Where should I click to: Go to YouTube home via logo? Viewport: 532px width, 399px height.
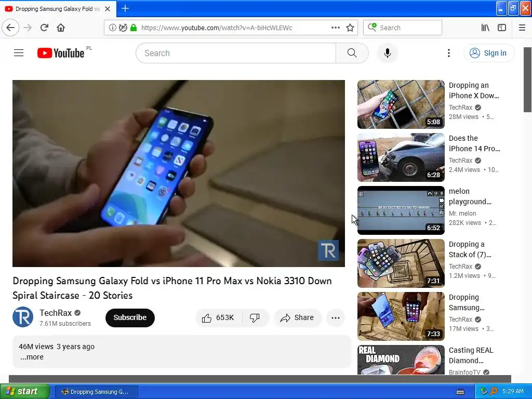pyautogui.click(x=61, y=53)
